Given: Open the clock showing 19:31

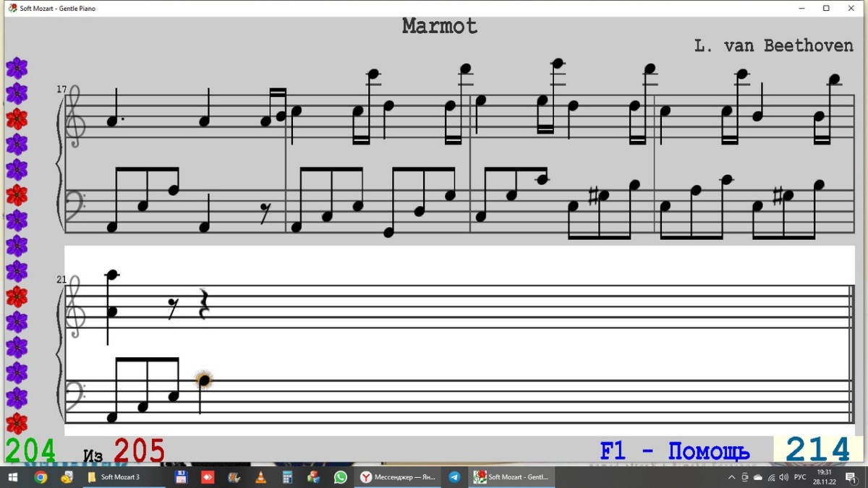Looking at the screenshot, I should [x=823, y=477].
